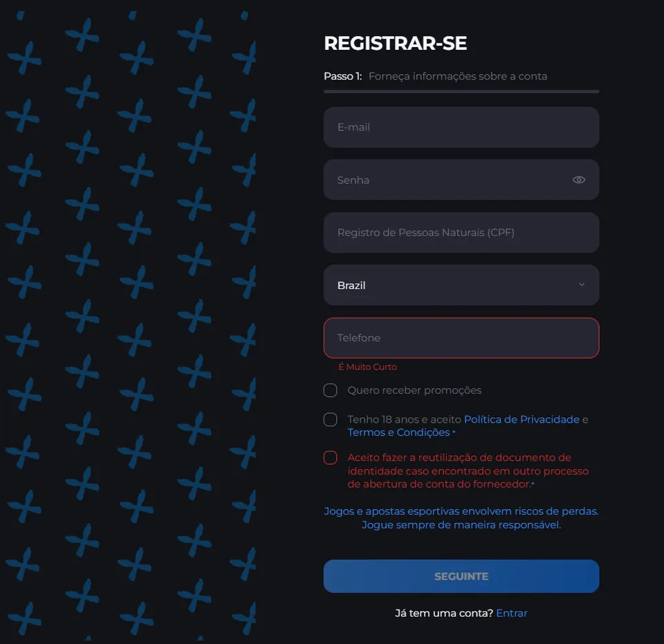
Task: Click the step progress bar under Passo 1
Action: 461,91
